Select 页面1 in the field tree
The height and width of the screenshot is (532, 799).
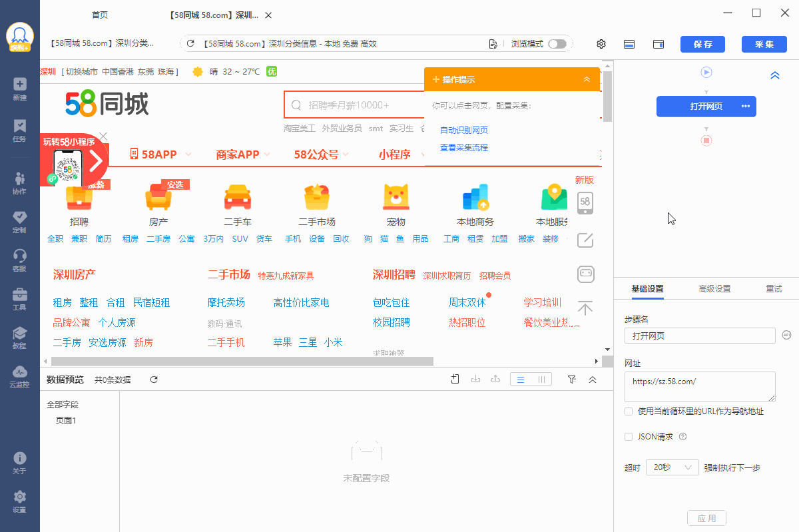[x=66, y=420]
